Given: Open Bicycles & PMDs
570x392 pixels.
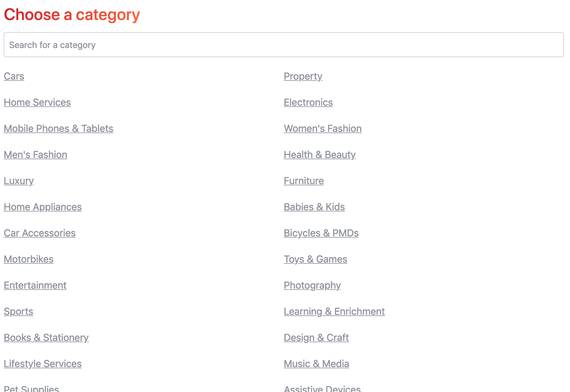Looking at the screenshot, I should (321, 233).
